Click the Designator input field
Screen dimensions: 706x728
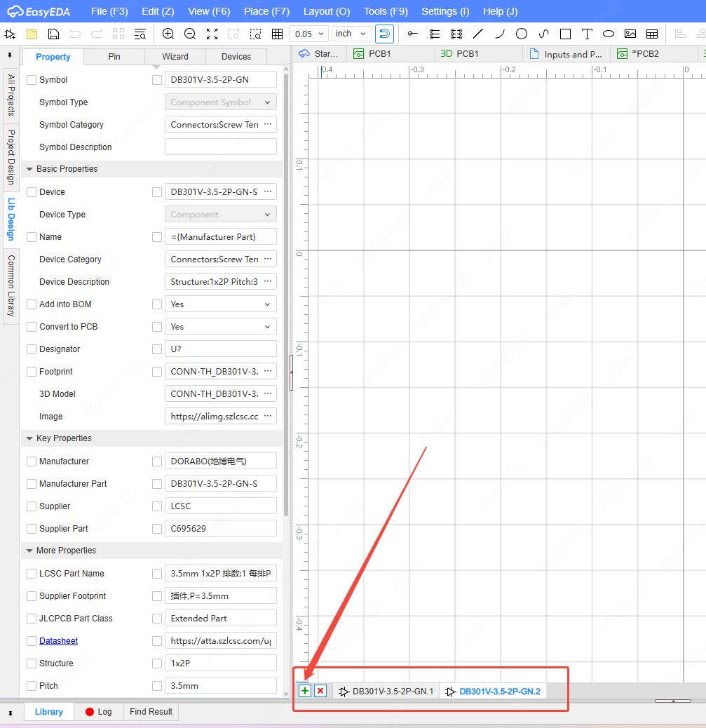click(220, 349)
